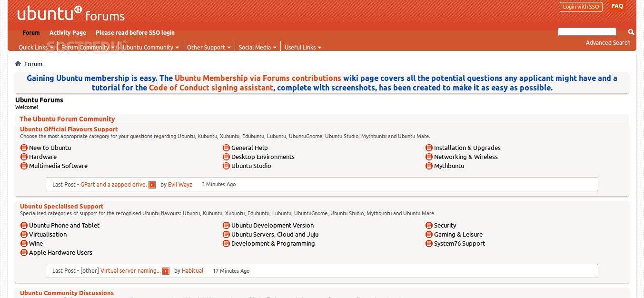Screen dimensions: 644x298
Task: View Evil Wayz user profile
Action: pyautogui.click(x=180, y=184)
